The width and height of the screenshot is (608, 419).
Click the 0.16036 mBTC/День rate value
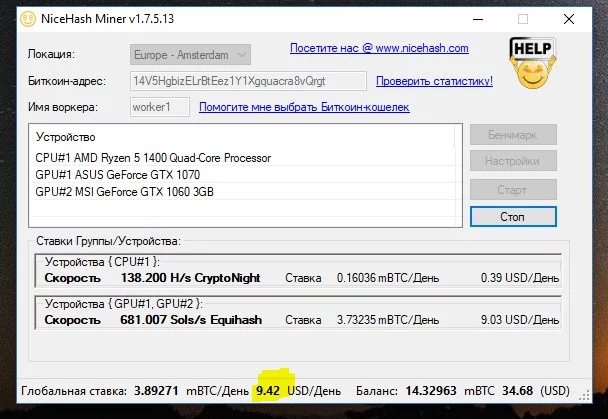pyautogui.click(x=388, y=278)
